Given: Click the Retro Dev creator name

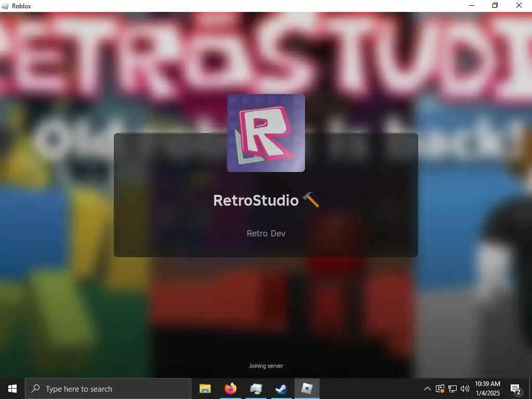Looking at the screenshot, I should click(266, 233).
